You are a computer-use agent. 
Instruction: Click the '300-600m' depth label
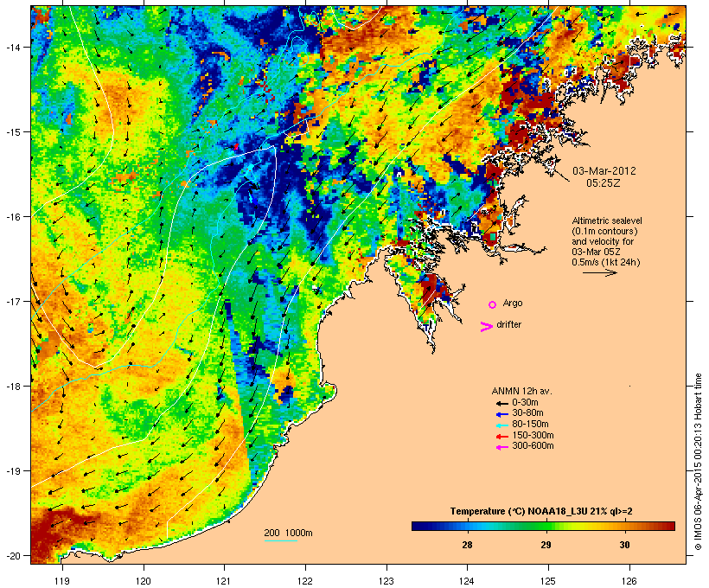[533, 446]
